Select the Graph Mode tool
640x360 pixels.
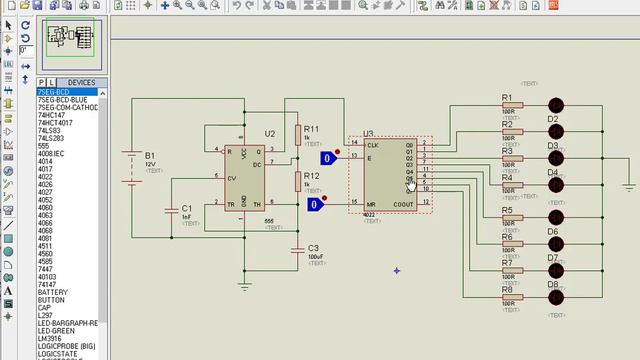click(8, 145)
